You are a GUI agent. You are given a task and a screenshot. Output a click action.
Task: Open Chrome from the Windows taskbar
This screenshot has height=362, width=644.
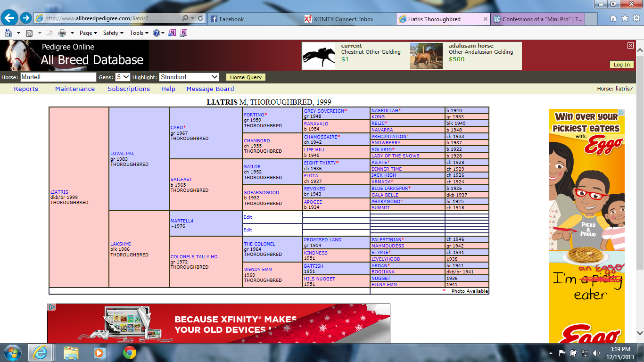[130, 353]
